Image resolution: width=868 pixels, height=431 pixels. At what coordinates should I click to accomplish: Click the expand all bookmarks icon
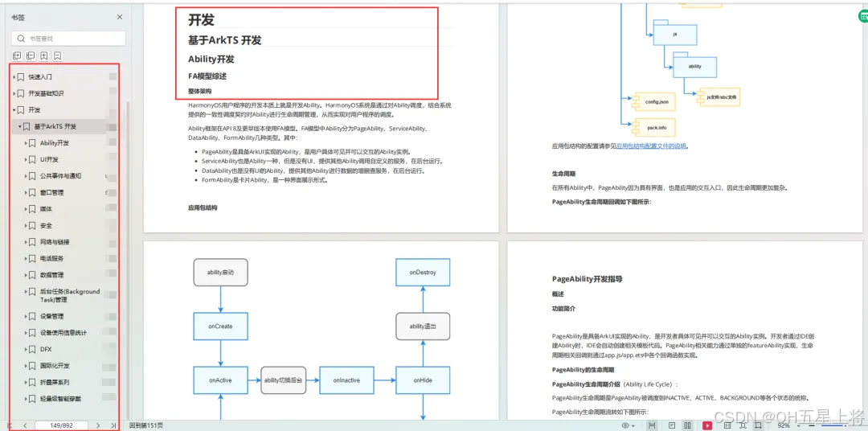coord(17,55)
